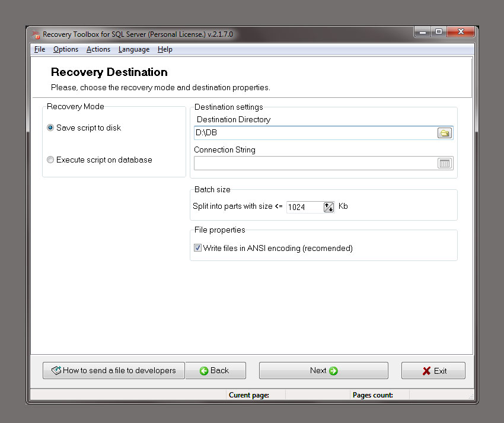
Task: Open the Options menu
Action: coord(66,49)
